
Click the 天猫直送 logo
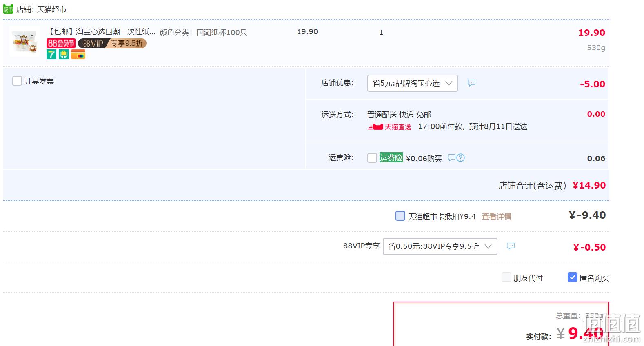(389, 127)
